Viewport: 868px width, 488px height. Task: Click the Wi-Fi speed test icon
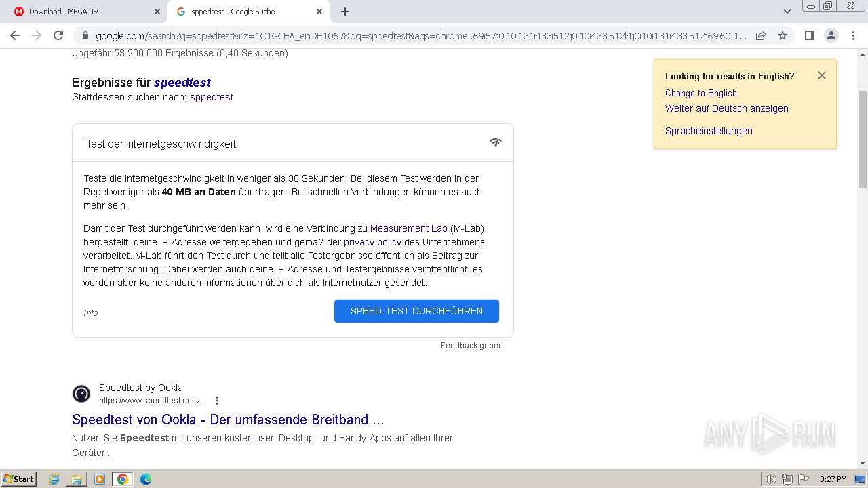click(496, 142)
